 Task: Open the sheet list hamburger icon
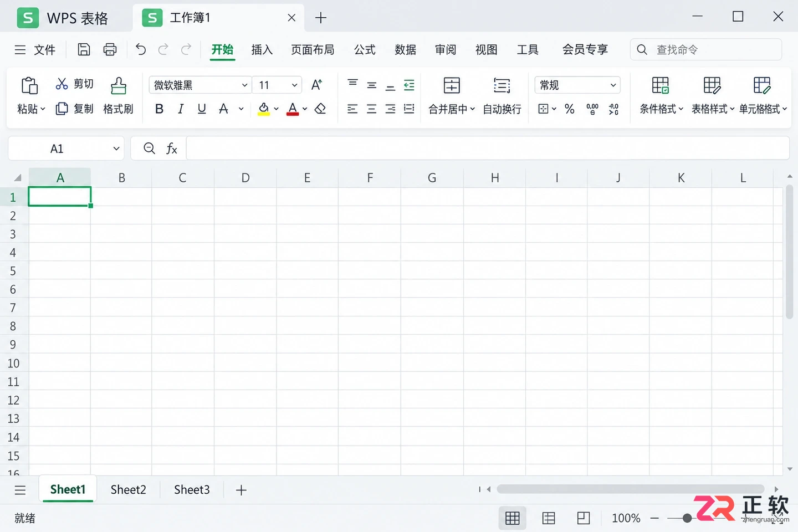[x=21, y=490]
